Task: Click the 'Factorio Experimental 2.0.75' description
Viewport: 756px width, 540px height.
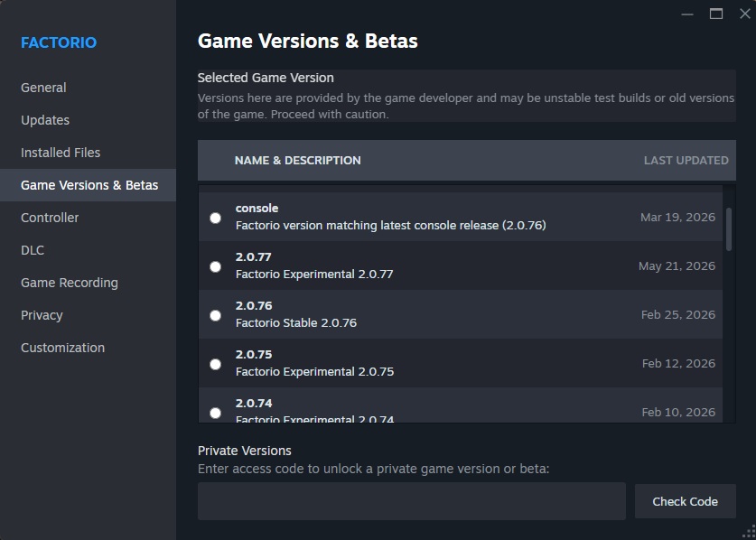Action: coord(315,372)
